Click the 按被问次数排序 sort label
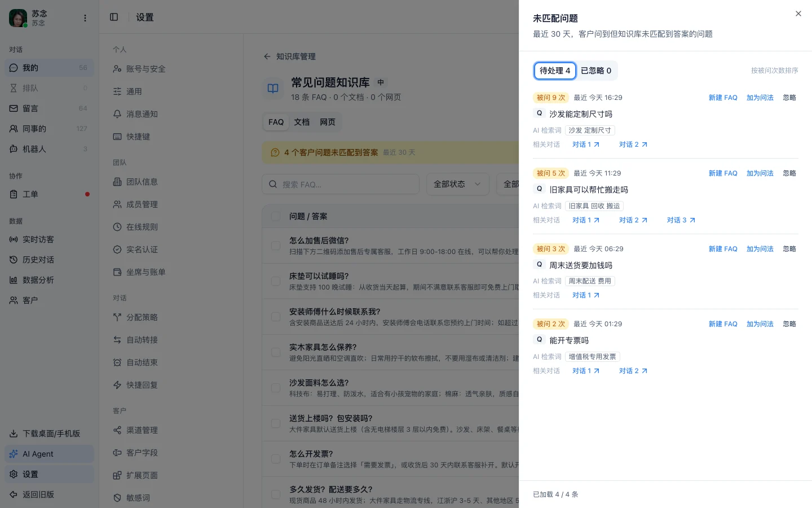This screenshot has height=508, width=812. coord(774,71)
